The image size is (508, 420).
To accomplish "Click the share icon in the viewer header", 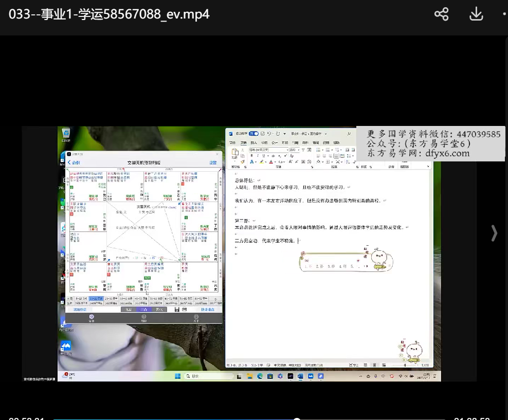I will tap(441, 14).
